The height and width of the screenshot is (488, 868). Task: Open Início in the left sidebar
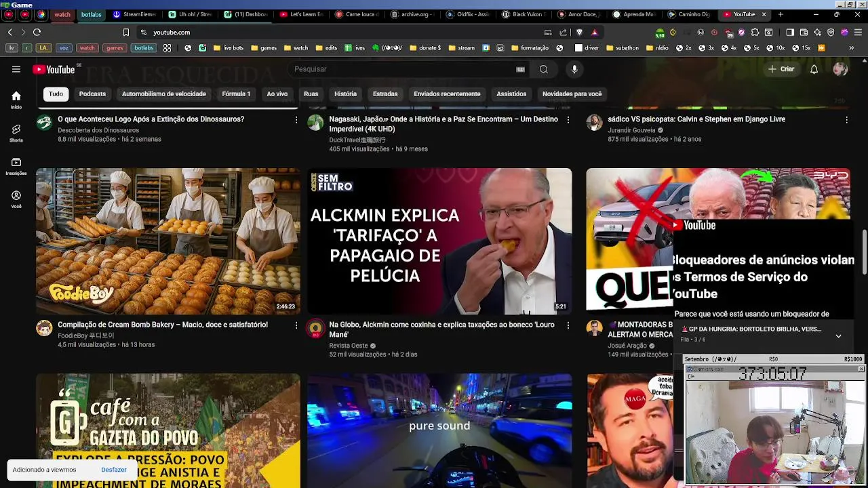pyautogui.click(x=16, y=100)
